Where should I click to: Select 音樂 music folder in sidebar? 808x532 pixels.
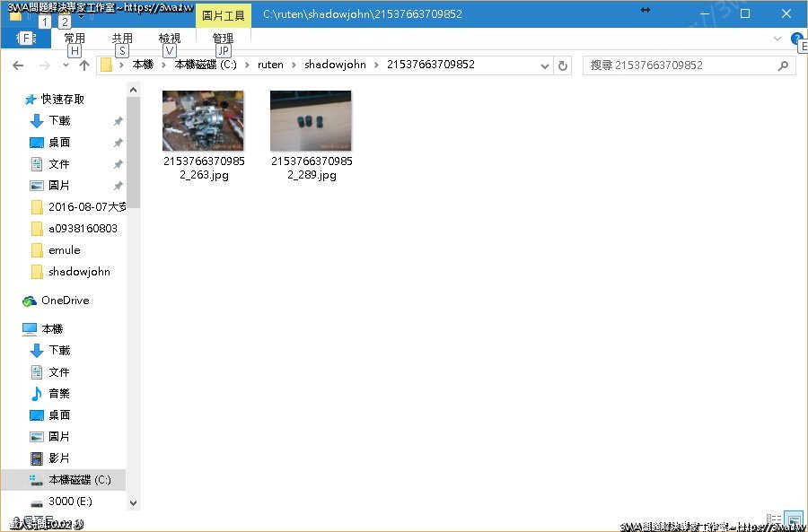click(59, 393)
